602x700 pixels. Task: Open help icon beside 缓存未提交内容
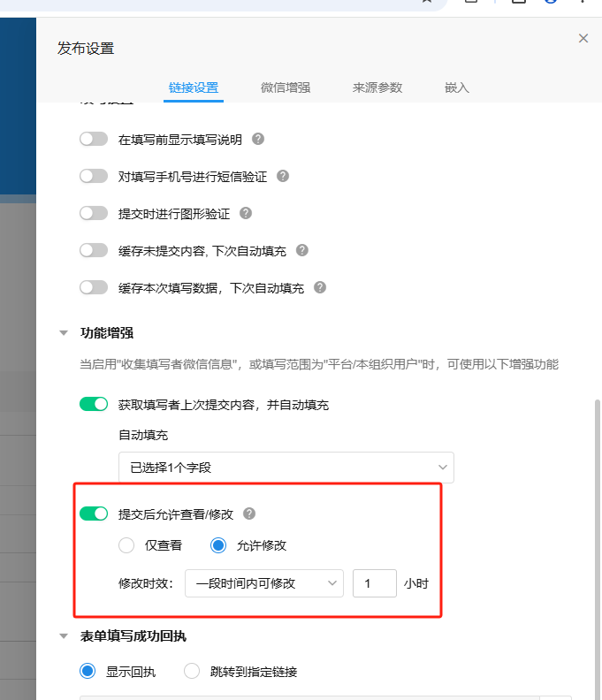pos(302,250)
